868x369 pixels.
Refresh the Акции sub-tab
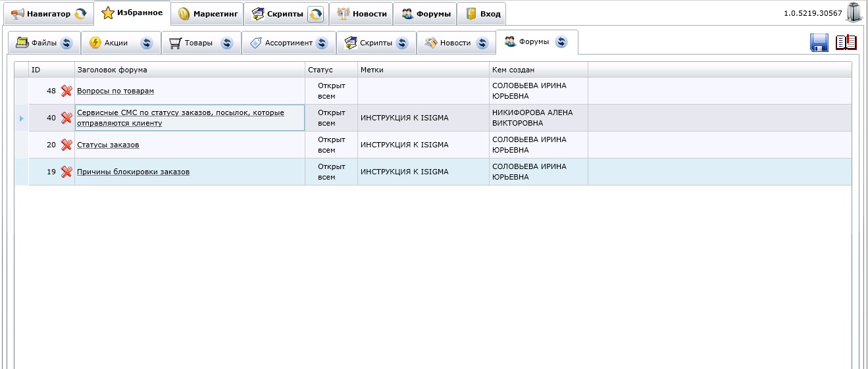pos(146,43)
